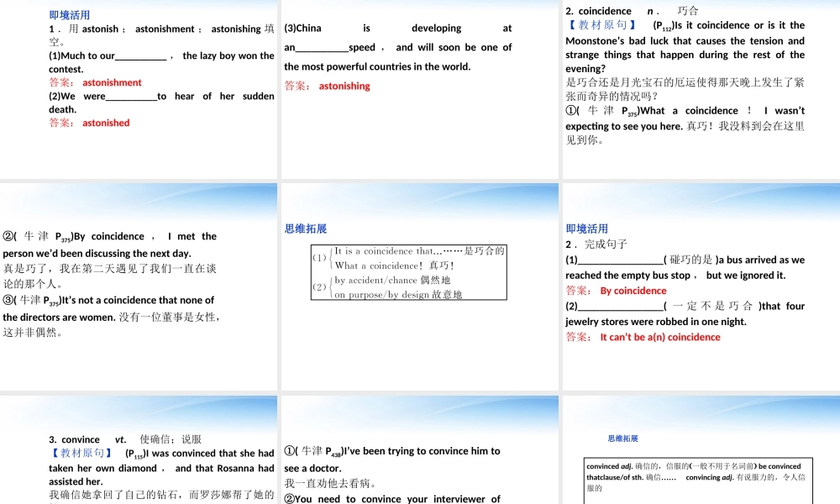Click the line 'the most powerful countries in the world.'
Image resolution: width=840 pixels, height=504 pixels.
point(377,66)
